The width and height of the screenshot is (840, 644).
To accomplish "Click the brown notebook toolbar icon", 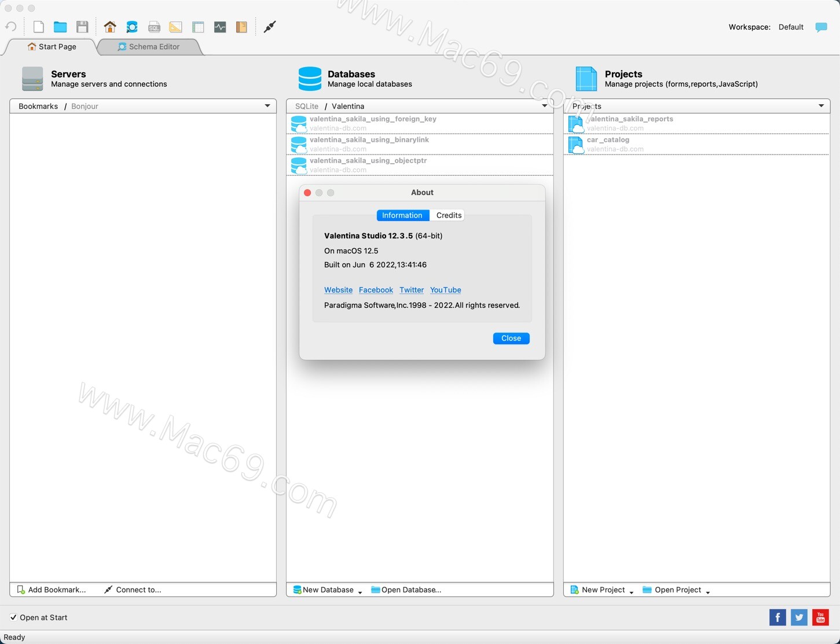I will (241, 27).
